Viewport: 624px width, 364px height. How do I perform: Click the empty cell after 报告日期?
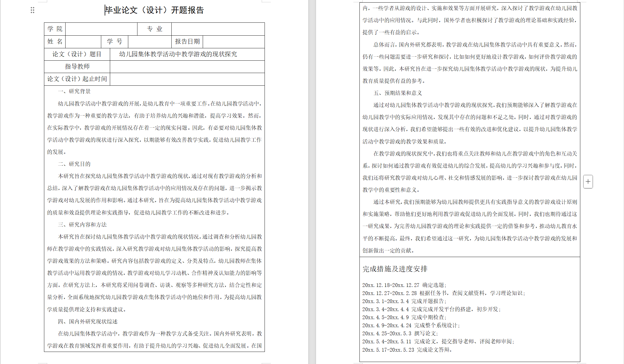[233, 42]
